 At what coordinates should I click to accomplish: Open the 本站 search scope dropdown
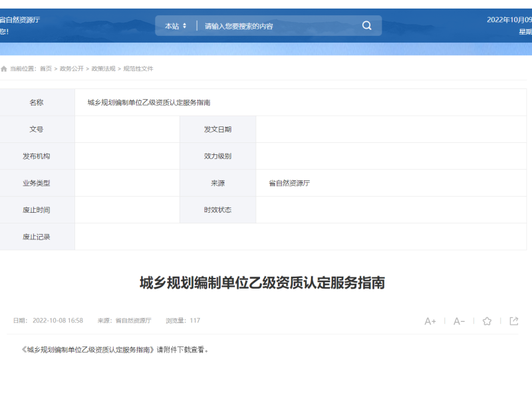pyautogui.click(x=171, y=25)
